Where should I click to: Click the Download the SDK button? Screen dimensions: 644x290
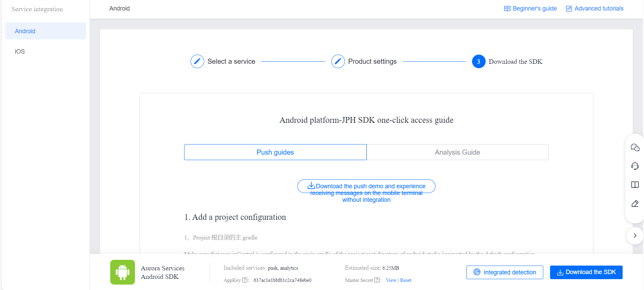coord(586,272)
